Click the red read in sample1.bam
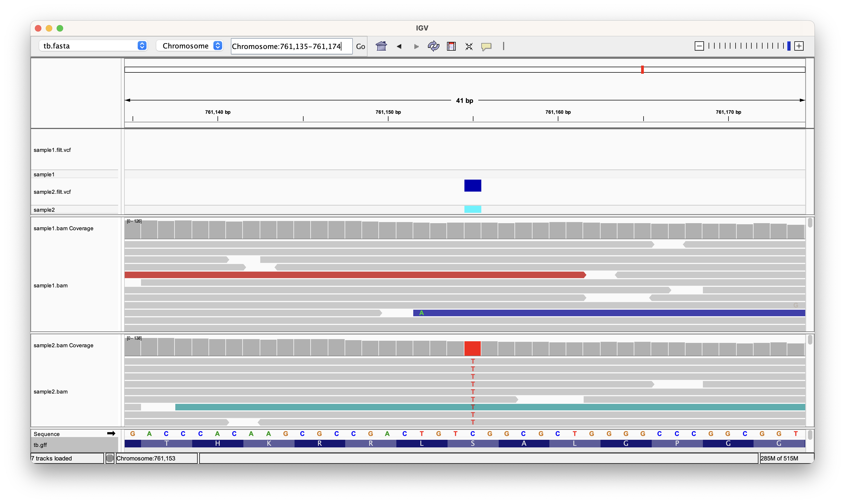845x504 pixels. 355,275
